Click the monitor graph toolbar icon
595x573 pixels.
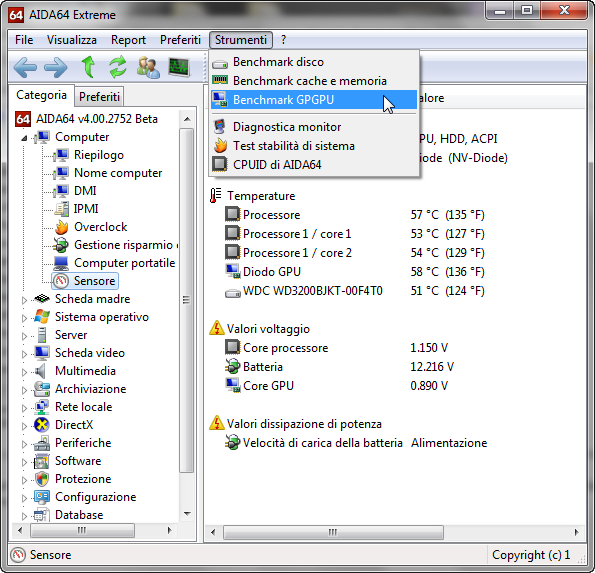pyautogui.click(x=179, y=67)
